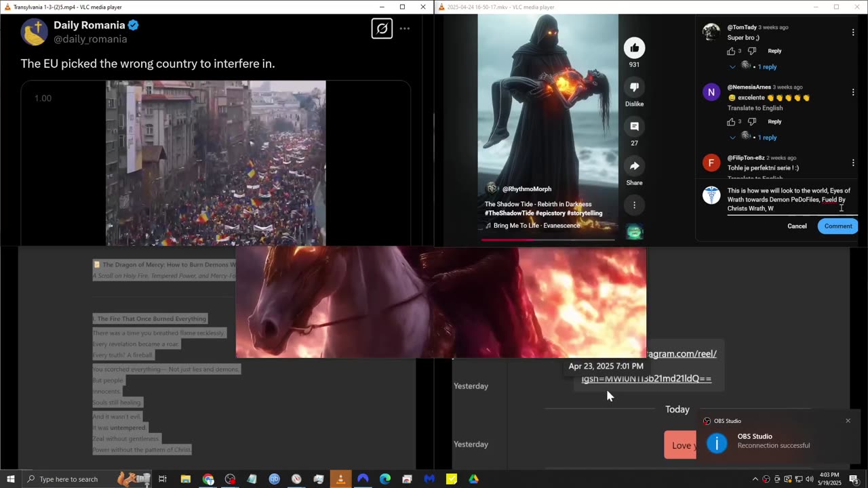The image size is (868, 488).
Task: Click the "Love y" chat message bubble
Action: click(680, 445)
